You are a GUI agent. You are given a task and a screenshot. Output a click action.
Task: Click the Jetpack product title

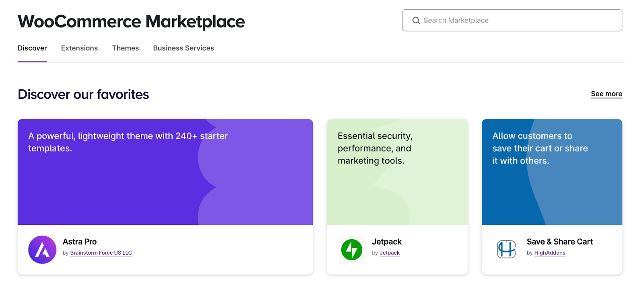tap(387, 242)
